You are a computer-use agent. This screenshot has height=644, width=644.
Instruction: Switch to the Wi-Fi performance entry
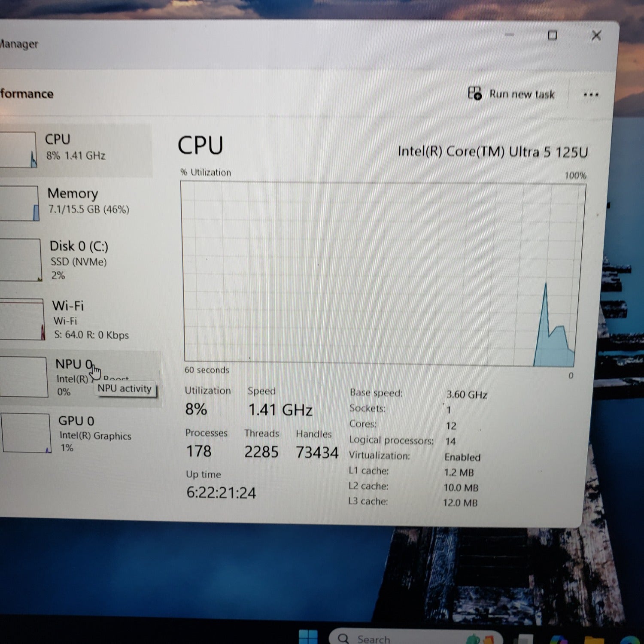coord(79,320)
